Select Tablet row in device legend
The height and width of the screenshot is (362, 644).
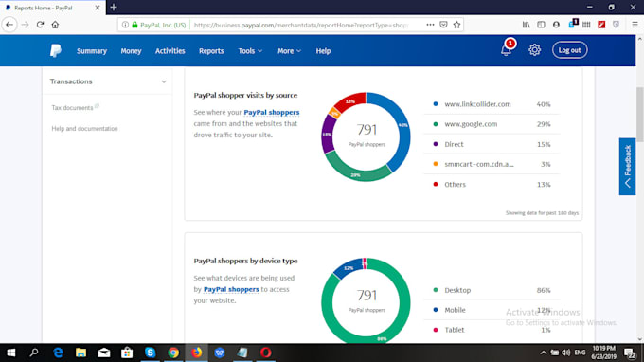pyautogui.click(x=492, y=330)
